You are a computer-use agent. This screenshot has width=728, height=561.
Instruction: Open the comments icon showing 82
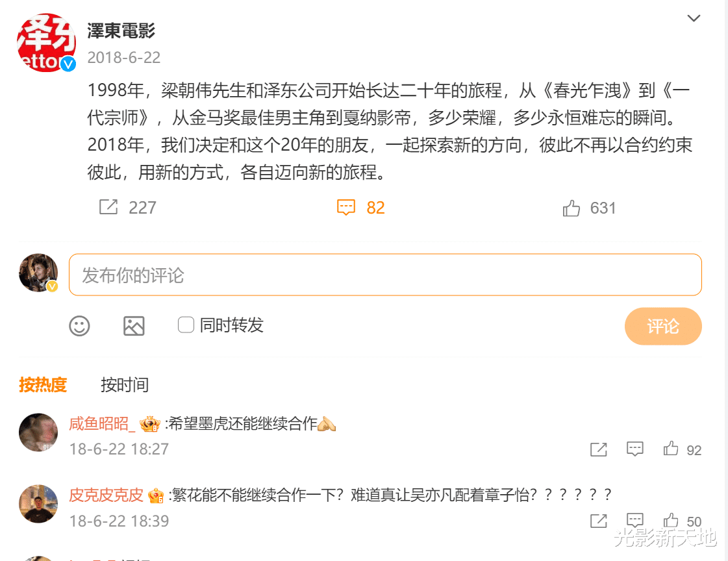click(347, 207)
